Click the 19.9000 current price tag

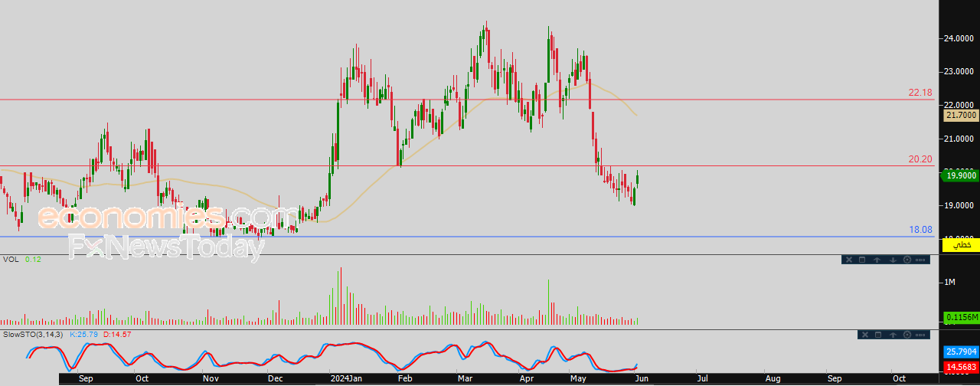(x=960, y=175)
